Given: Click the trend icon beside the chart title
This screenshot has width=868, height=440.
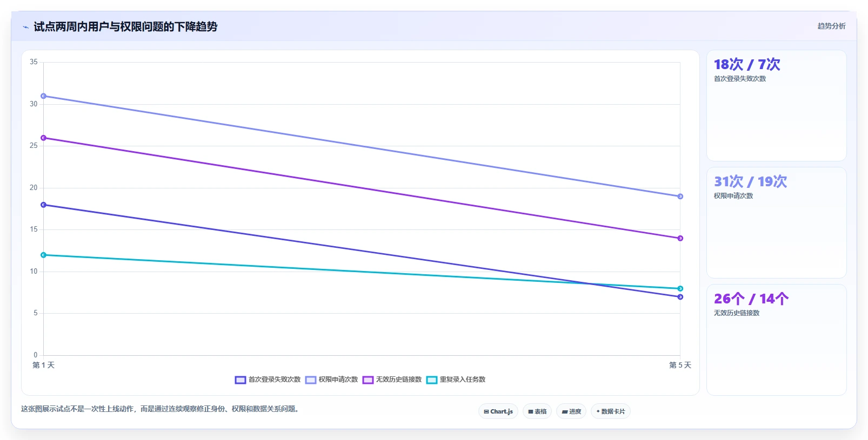Looking at the screenshot, I should [x=25, y=27].
